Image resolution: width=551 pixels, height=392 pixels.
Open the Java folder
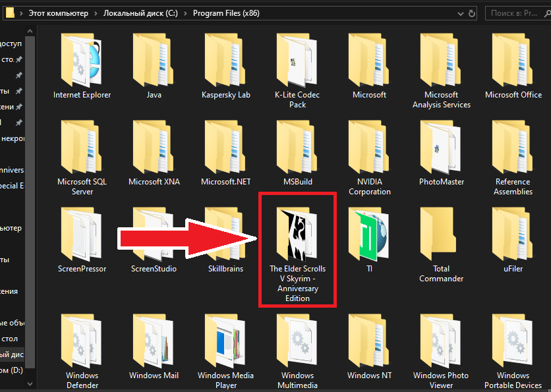154,67
